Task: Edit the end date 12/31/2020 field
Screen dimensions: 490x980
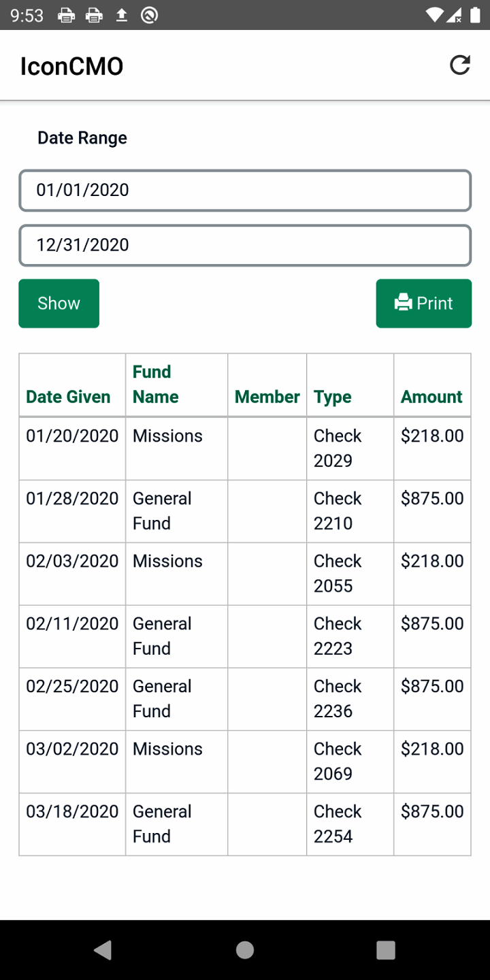Action: [245, 245]
